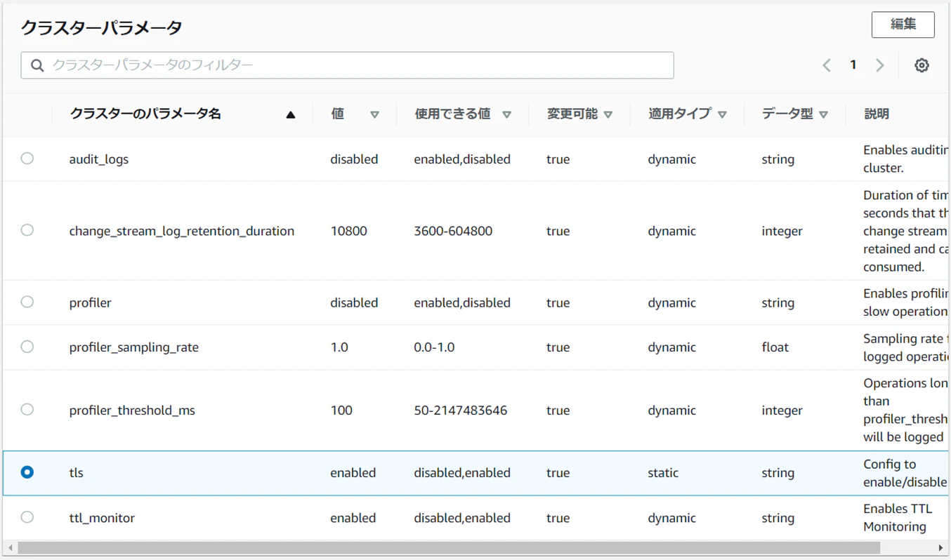This screenshot has height=560, width=951.
Task: Click page number 1
Action: point(853,65)
